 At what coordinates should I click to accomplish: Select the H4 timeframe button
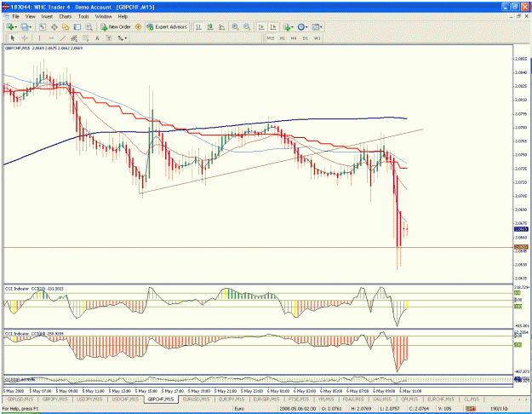[x=294, y=38]
